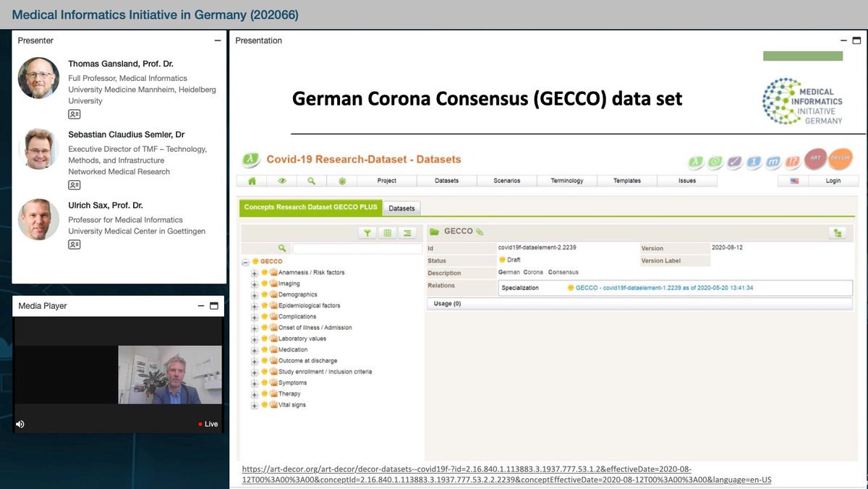Open the Project menu
Image resolution: width=868 pixels, height=489 pixels.
(387, 181)
